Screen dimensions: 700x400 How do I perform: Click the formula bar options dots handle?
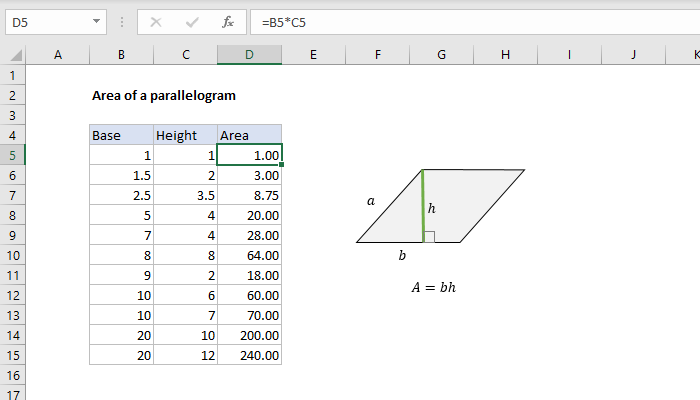coord(122,22)
